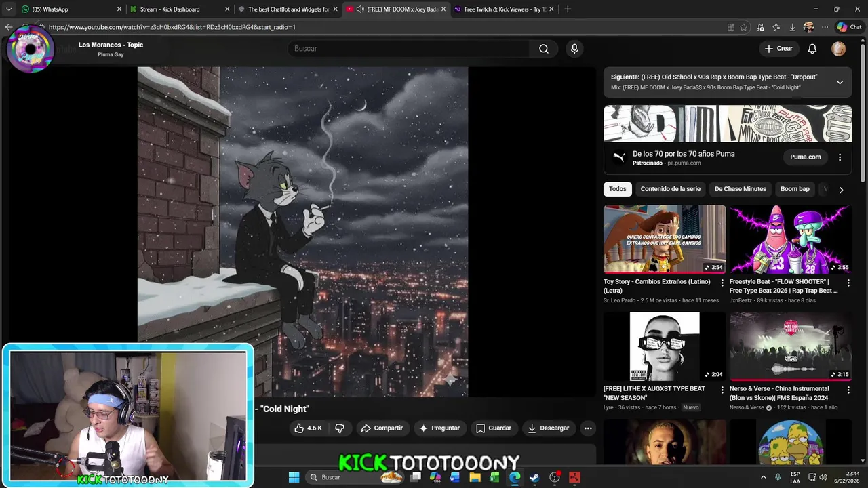Click the Crear button
The image size is (868, 488).
778,49
